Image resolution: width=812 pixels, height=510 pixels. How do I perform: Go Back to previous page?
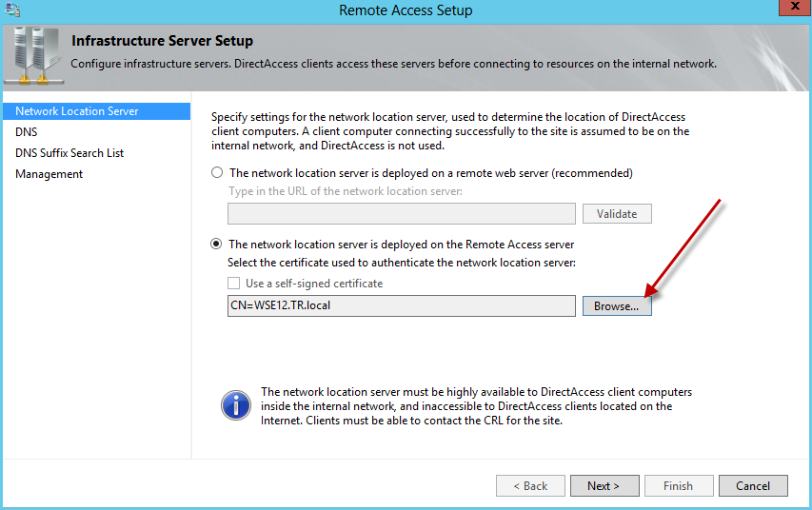click(530, 485)
